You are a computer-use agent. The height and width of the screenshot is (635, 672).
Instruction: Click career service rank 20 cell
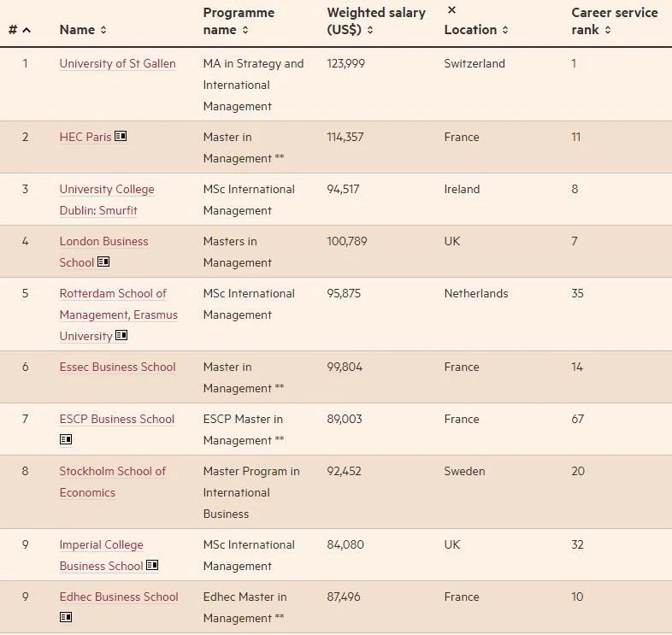pos(578,471)
